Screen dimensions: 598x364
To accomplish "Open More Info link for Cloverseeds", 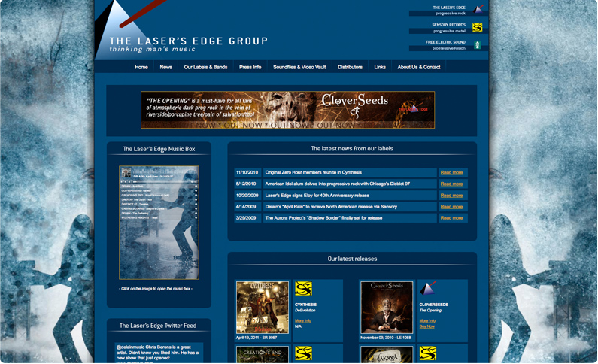I will click(x=427, y=321).
